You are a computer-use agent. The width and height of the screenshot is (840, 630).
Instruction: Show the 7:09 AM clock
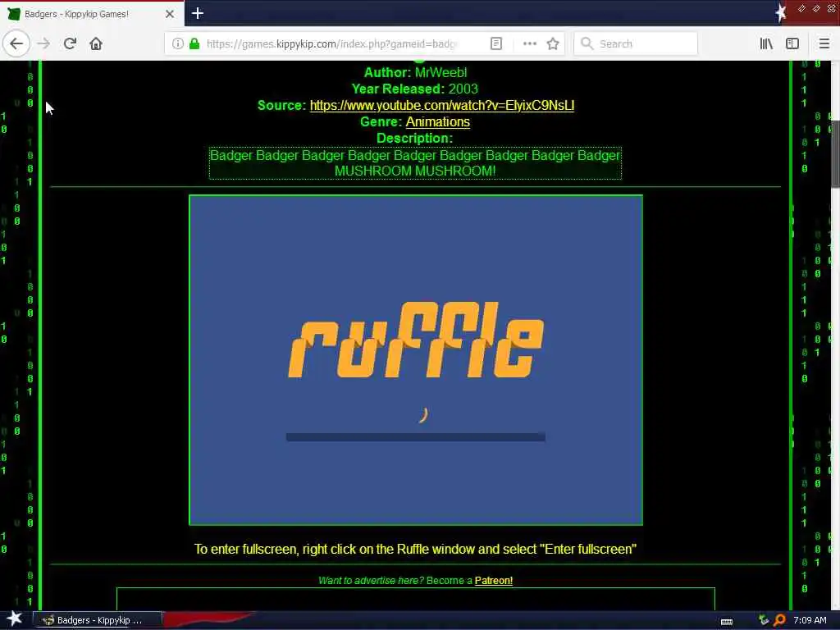[x=810, y=620]
